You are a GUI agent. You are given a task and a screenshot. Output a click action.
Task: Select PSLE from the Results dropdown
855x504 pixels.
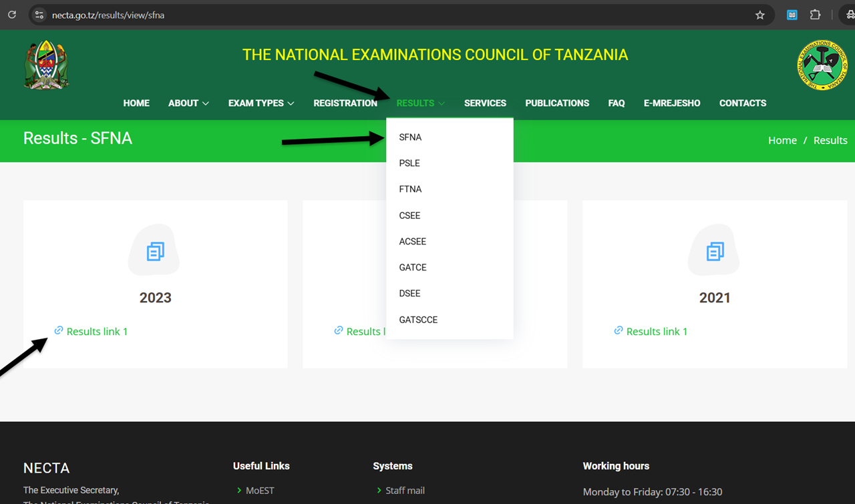point(450,163)
